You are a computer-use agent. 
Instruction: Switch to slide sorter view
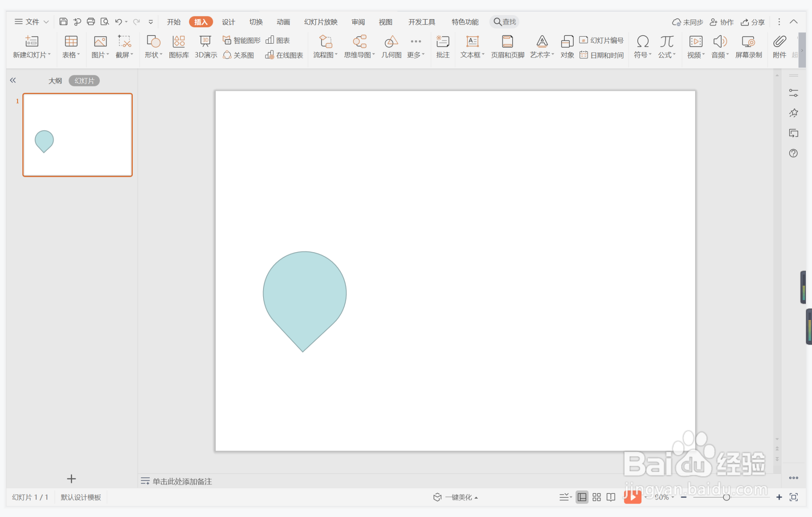coord(597,497)
